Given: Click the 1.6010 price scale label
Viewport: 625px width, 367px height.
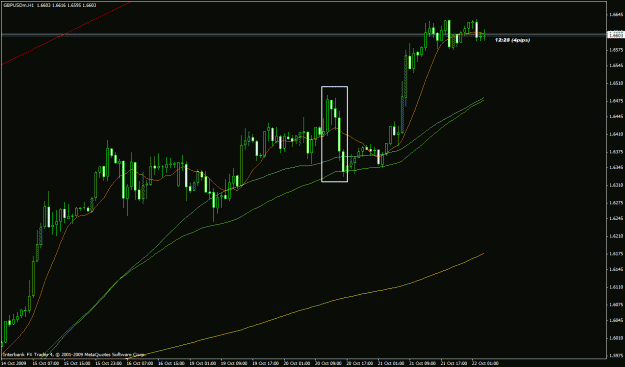Looking at the screenshot, I should pos(616,338).
